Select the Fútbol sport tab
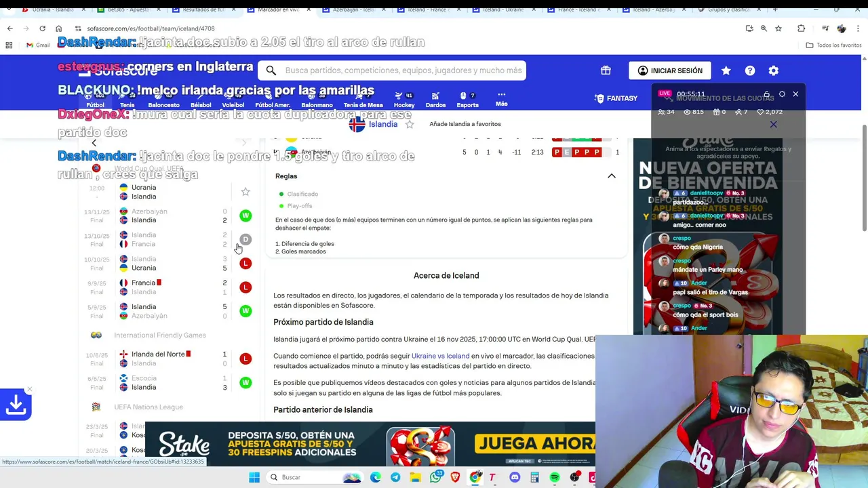 pos(96,100)
